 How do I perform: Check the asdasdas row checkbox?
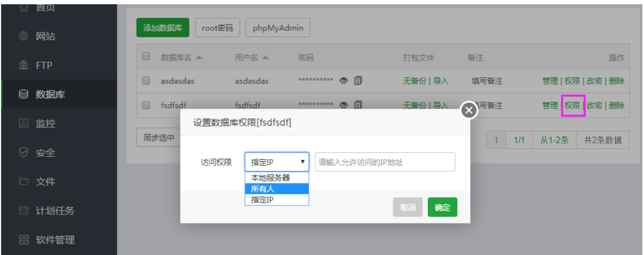[146, 81]
